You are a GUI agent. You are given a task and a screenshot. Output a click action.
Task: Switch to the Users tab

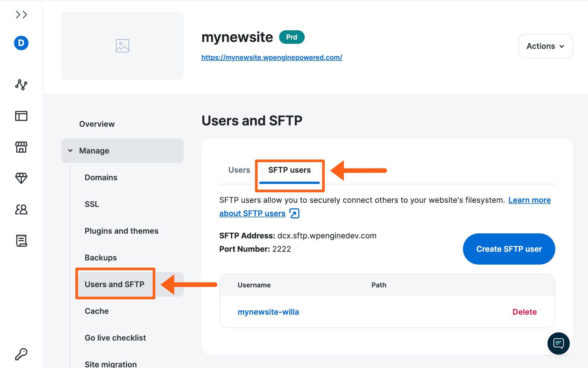pyautogui.click(x=239, y=170)
